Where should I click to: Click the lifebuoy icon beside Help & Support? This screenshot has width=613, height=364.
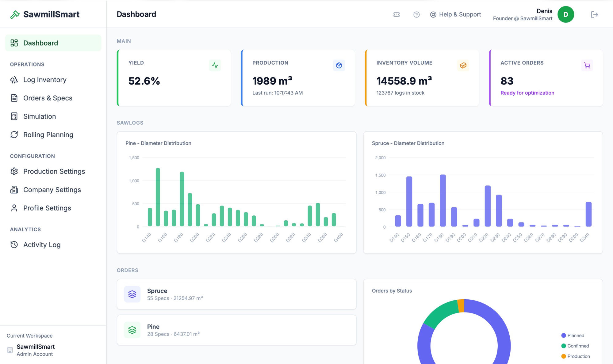click(433, 14)
